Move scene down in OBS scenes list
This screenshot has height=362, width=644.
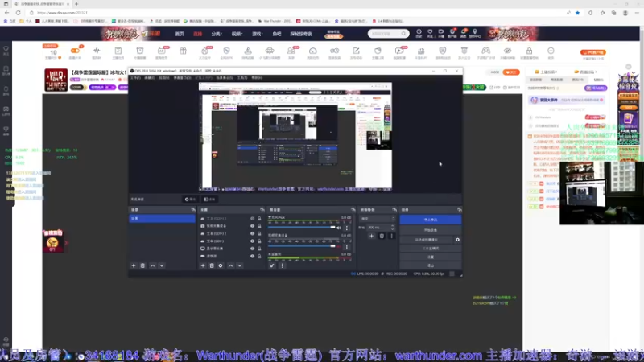coord(162,265)
